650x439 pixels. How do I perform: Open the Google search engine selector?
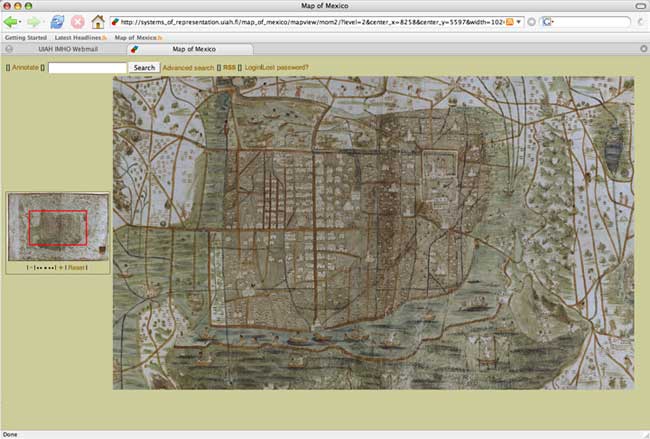548,22
